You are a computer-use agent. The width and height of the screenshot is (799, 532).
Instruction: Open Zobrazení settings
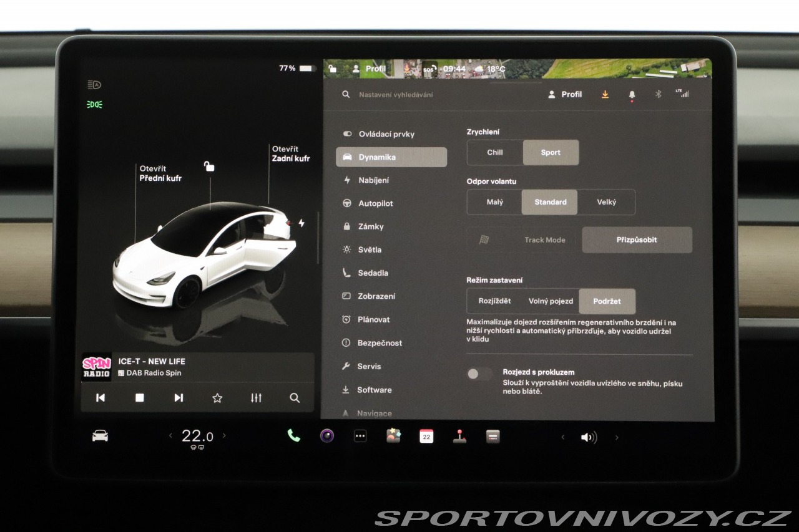tap(391, 296)
